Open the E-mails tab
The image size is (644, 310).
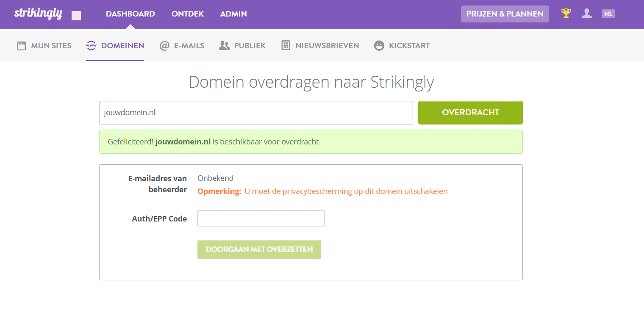click(182, 46)
